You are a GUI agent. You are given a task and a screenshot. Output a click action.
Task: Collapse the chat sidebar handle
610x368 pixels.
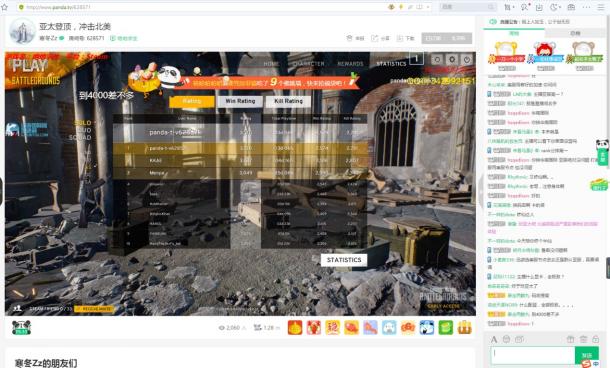[x=481, y=191]
